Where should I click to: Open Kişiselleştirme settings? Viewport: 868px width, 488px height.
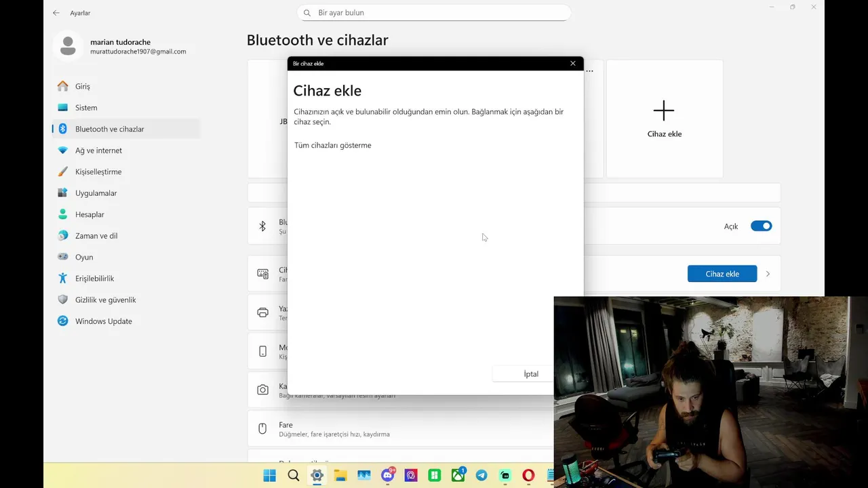coord(125,171)
